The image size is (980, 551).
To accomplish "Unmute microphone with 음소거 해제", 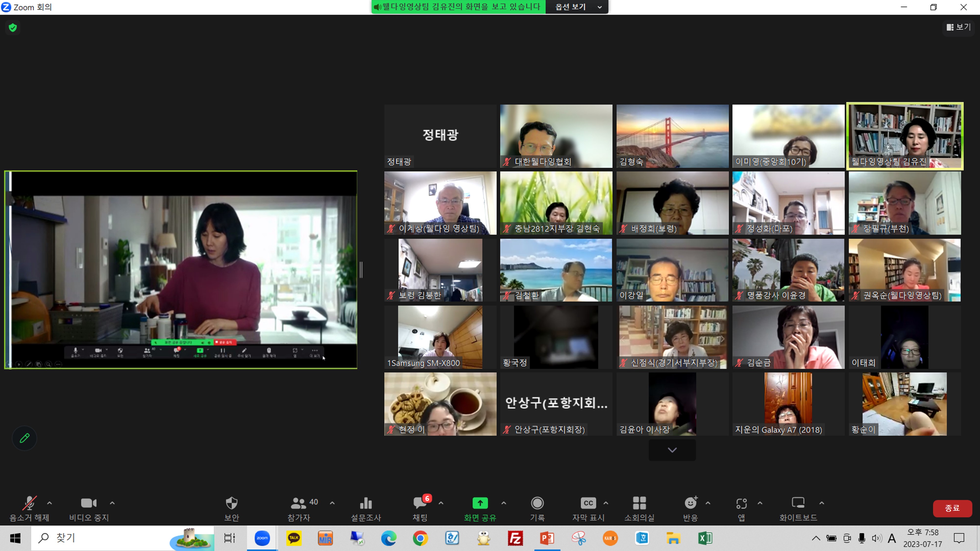I will click(29, 503).
